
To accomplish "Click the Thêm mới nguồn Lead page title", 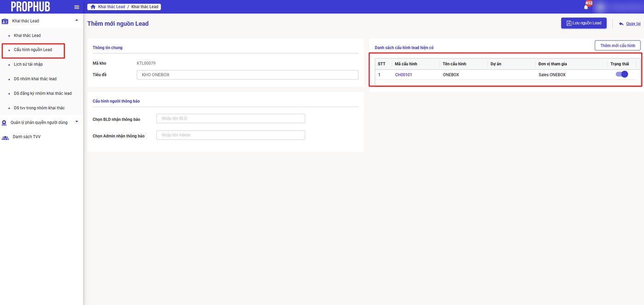I will pos(118,23).
